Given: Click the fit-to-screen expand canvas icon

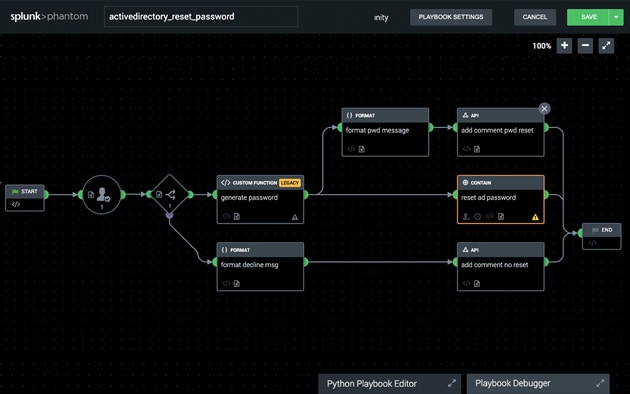Looking at the screenshot, I should (606, 45).
